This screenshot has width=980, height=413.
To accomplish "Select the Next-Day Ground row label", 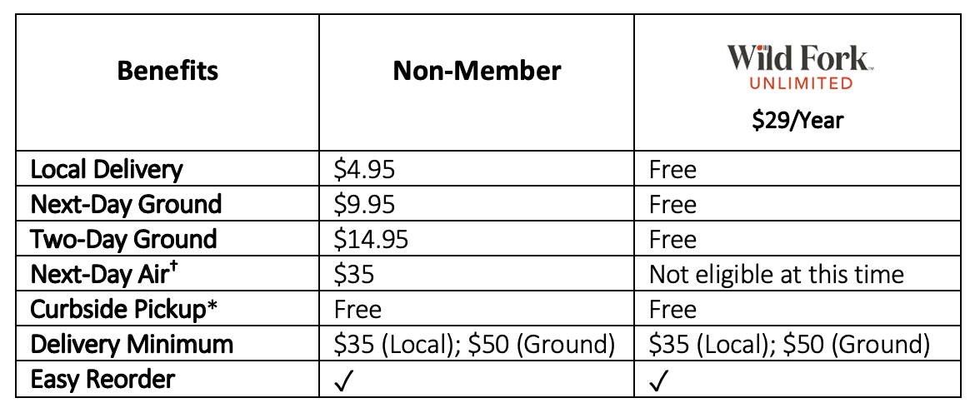I will click(126, 204).
